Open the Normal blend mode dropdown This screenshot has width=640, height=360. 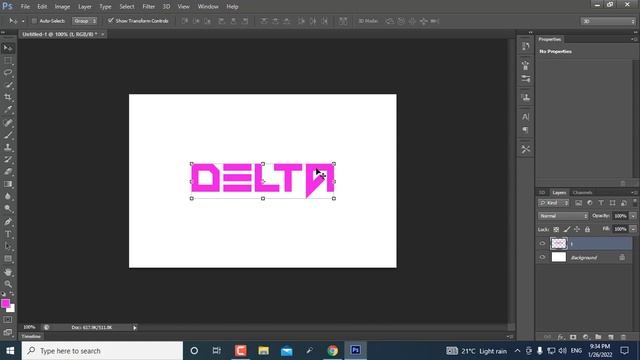(x=563, y=216)
